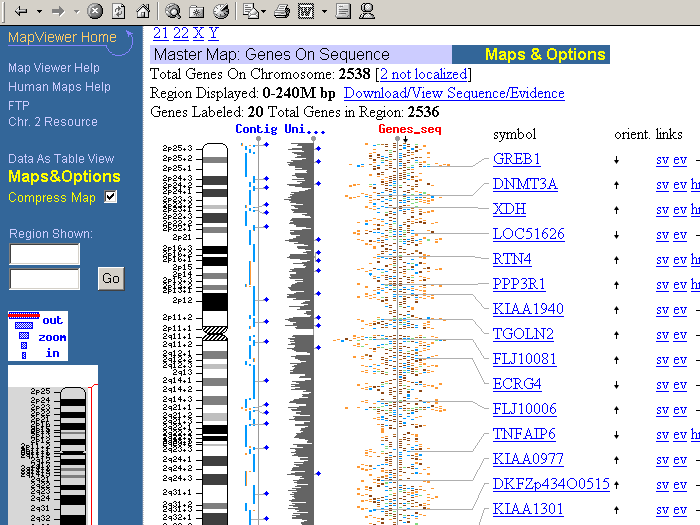Click the browser Back arrow button
700x525 pixels.
[21, 11]
